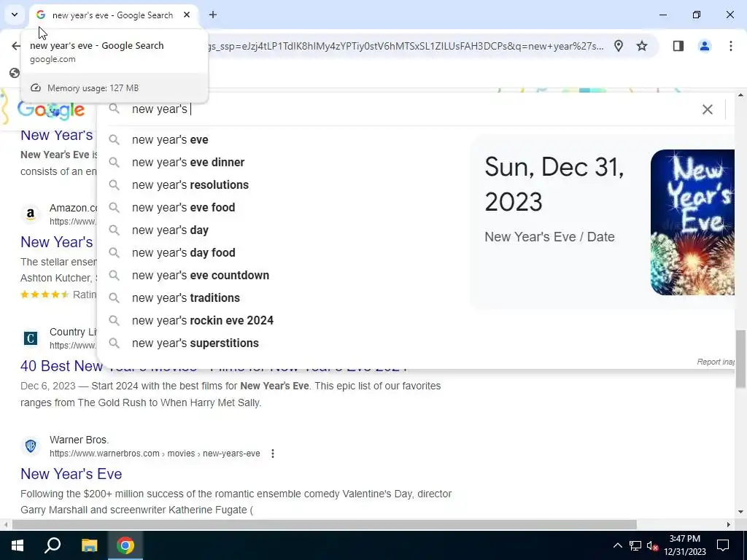This screenshot has height=560, width=747.
Task: Click the vertical scrollbar thumb
Action: [740, 359]
